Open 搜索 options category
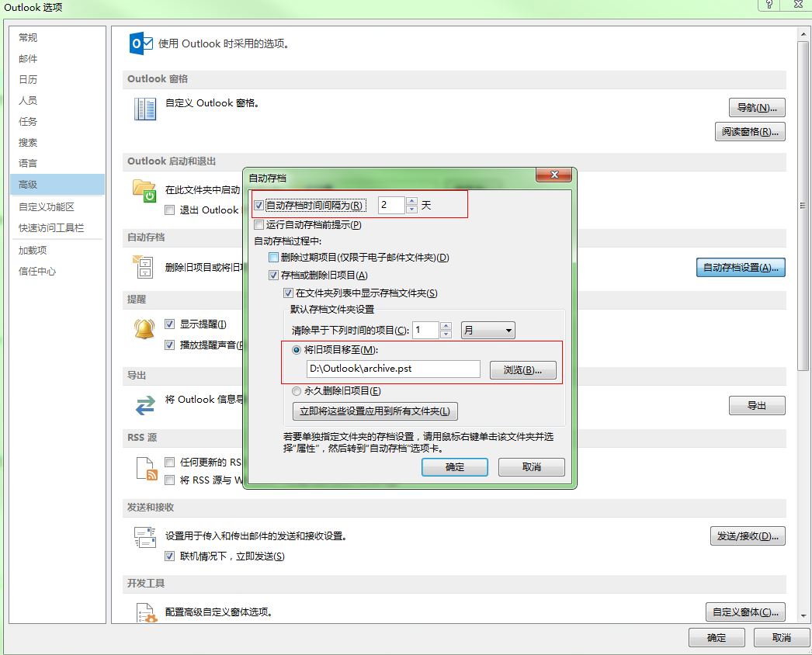Image resolution: width=812 pixels, height=655 pixels. (57, 142)
